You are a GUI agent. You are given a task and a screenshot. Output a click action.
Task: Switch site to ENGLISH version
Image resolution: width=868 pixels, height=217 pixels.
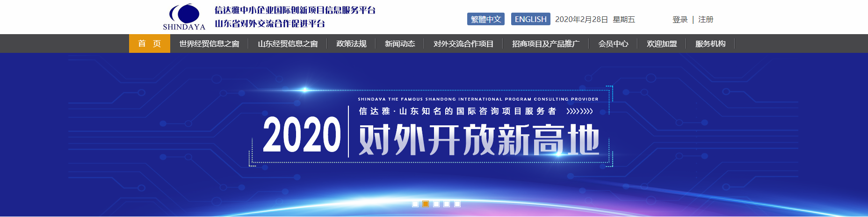[x=530, y=19]
